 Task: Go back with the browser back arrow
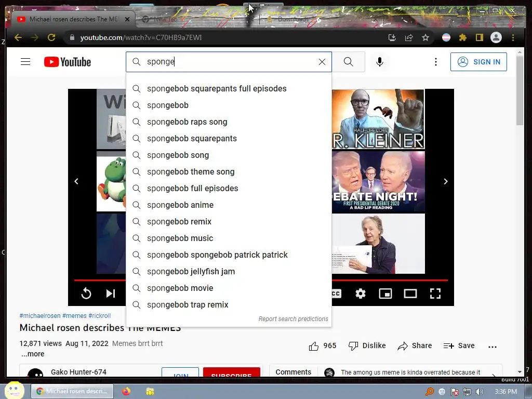[18, 37]
